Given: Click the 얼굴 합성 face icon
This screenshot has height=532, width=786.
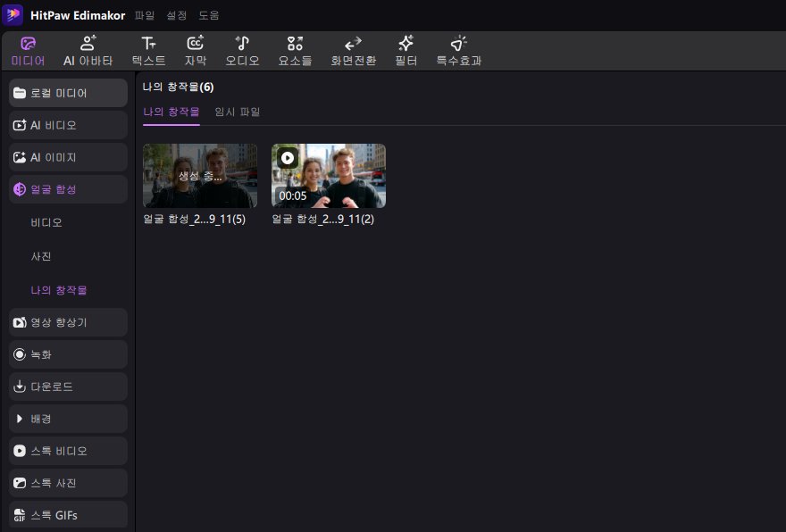Looking at the screenshot, I should coord(20,189).
